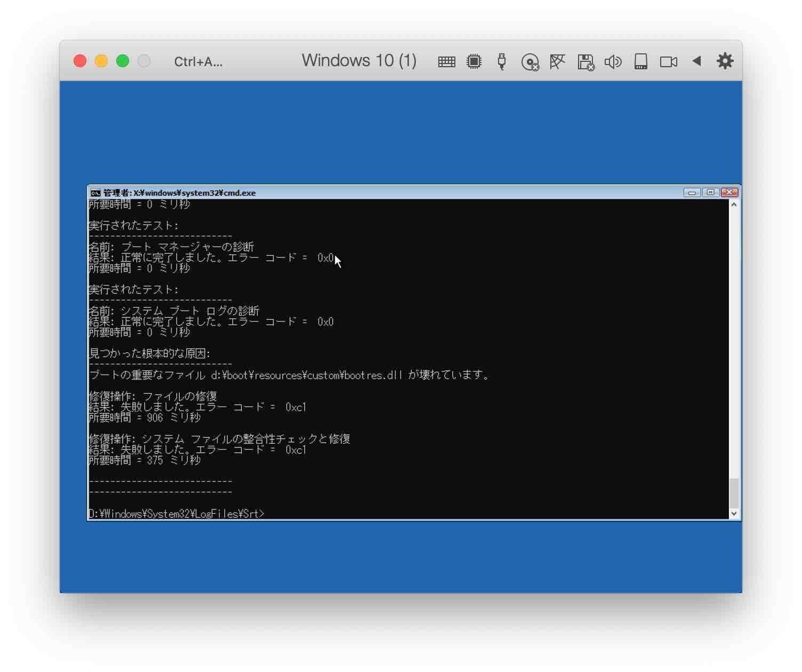Open the keyboard icon in the VM toolbar
The image size is (802, 672).
(x=446, y=62)
